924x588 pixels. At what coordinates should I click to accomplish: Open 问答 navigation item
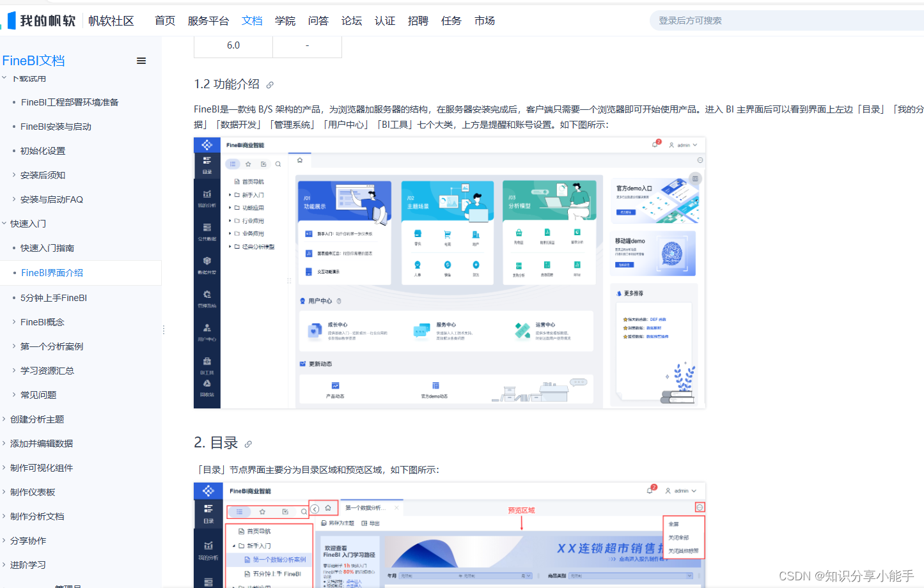coord(318,20)
